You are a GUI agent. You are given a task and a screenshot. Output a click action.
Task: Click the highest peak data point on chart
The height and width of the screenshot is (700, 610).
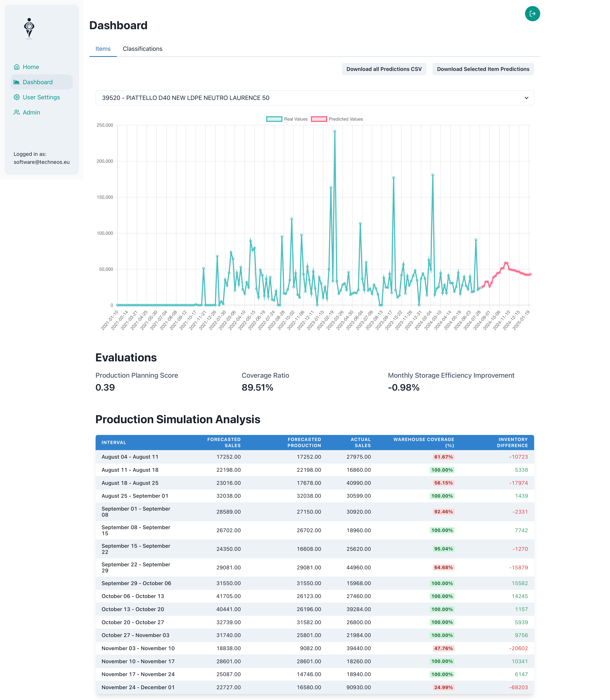click(335, 131)
